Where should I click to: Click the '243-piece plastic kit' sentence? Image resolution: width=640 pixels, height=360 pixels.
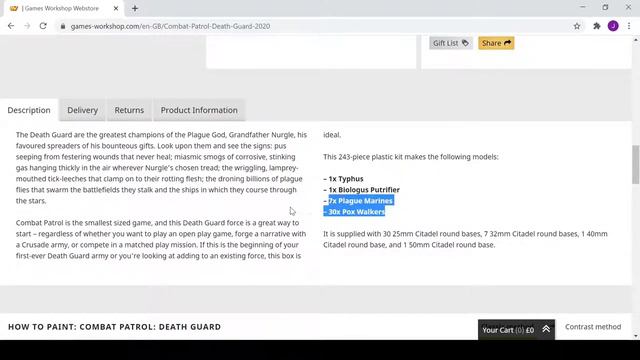pyautogui.click(x=411, y=157)
